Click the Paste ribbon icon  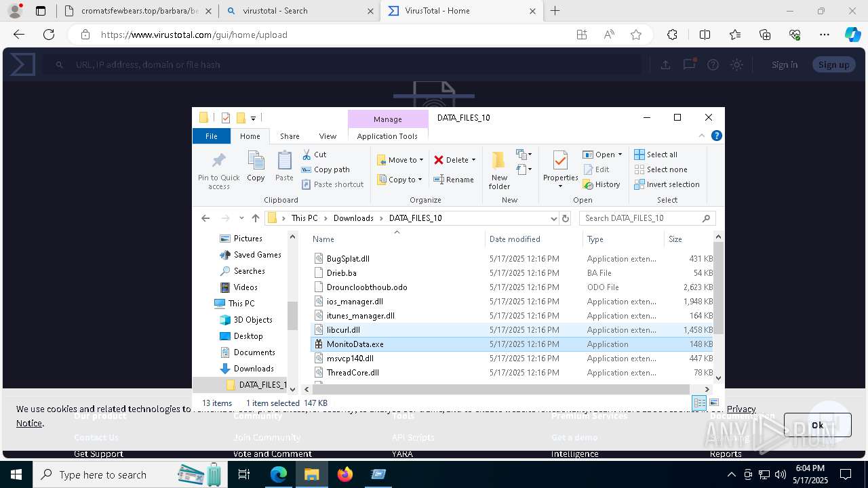pyautogui.click(x=284, y=161)
